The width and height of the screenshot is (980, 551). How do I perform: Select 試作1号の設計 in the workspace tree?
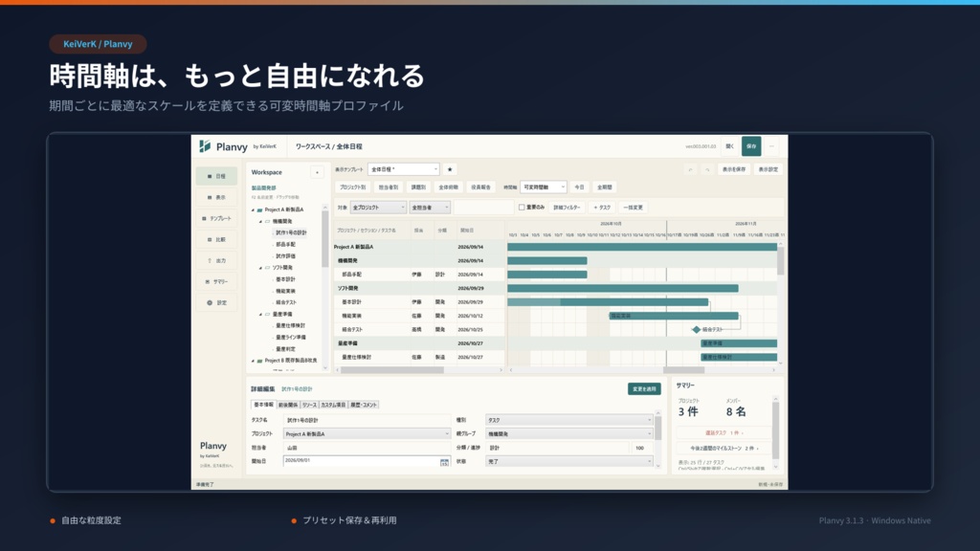(x=291, y=233)
